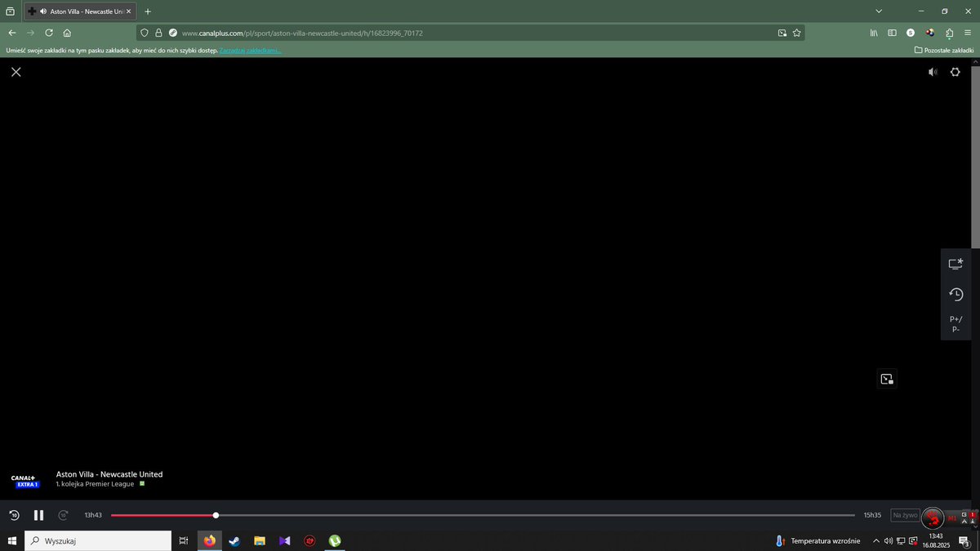Image resolution: width=980 pixels, height=551 pixels.
Task: Click the playback progress bar handle
Action: coord(216,515)
